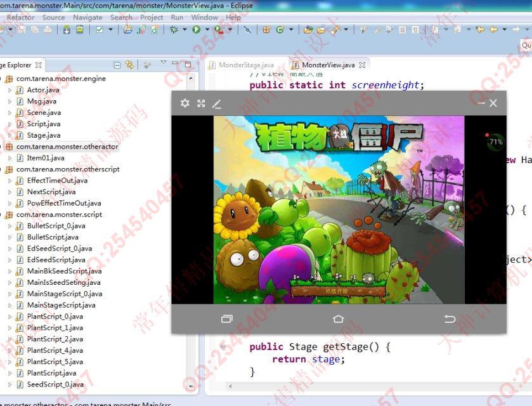The width and height of the screenshot is (532, 406).
Task: Open the Run dropdown arrow
Action: pyautogui.click(x=207, y=30)
